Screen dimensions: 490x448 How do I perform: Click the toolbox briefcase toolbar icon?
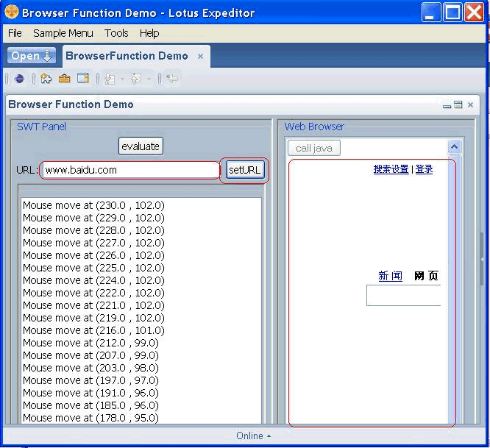(x=64, y=79)
